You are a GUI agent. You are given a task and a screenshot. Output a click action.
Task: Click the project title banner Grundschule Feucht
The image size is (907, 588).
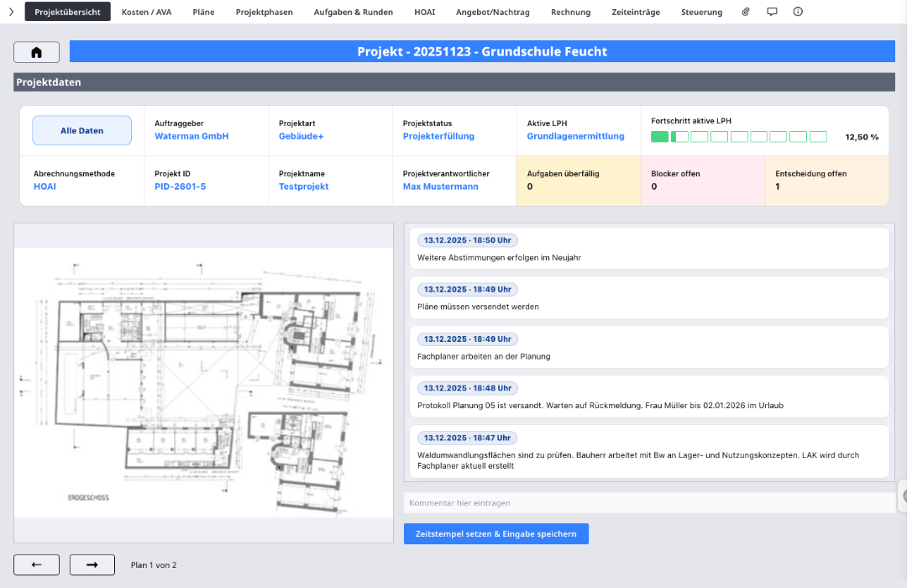coord(482,51)
